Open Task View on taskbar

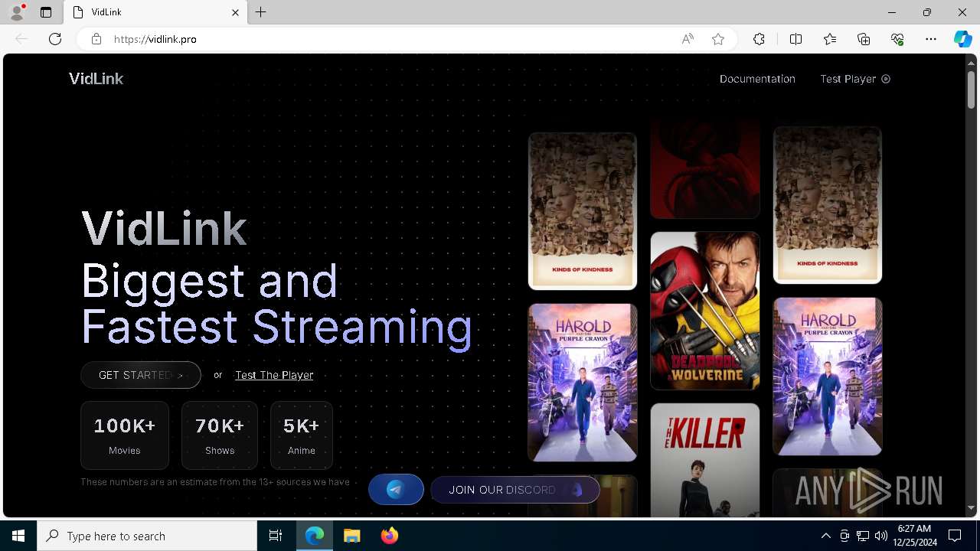point(276,536)
